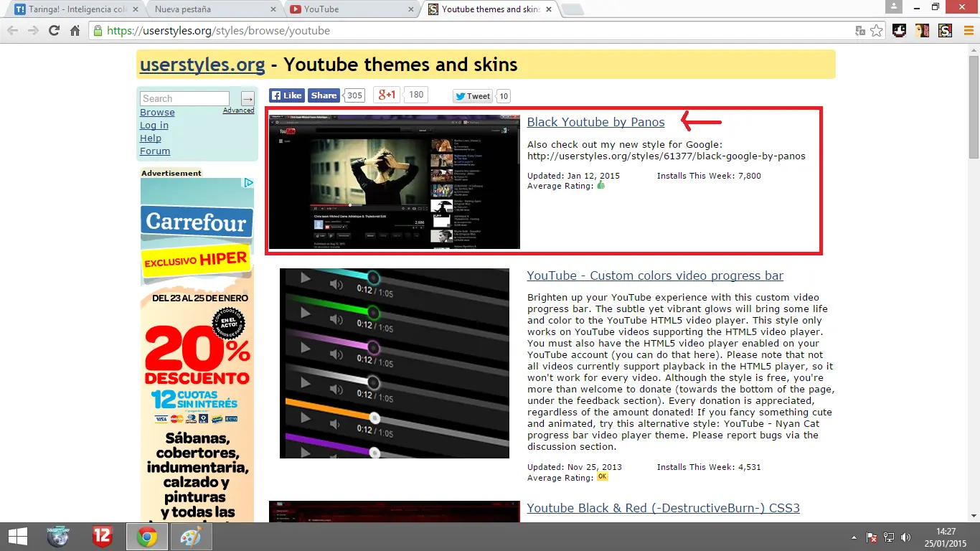Close the Nueva pestaña tab
The height and width of the screenshot is (551, 980).
point(273,9)
